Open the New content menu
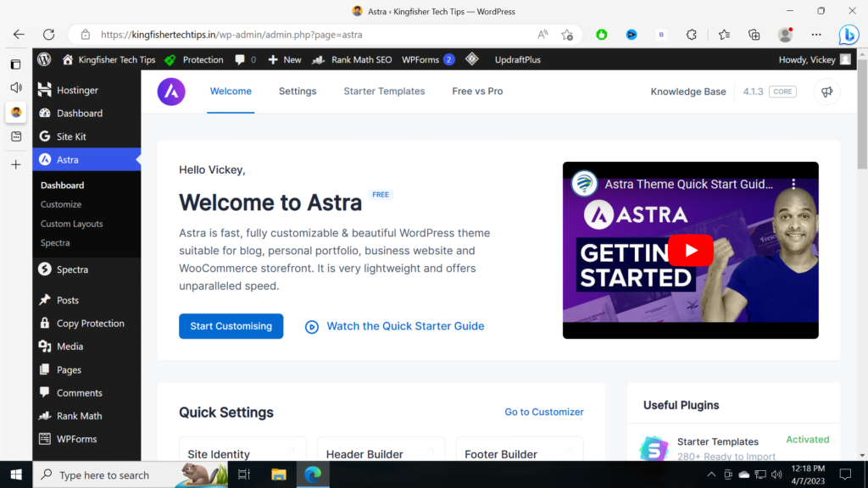This screenshot has height=488, width=868. pyautogui.click(x=285, y=59)
